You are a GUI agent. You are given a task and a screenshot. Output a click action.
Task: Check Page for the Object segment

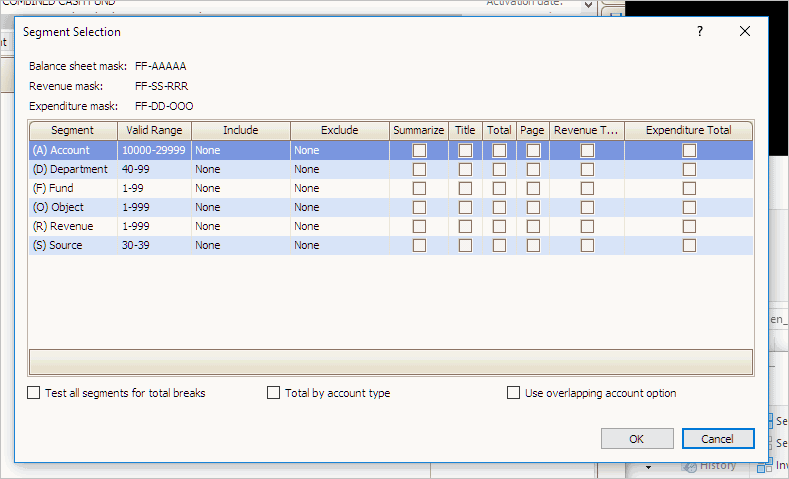click(533, 207)
